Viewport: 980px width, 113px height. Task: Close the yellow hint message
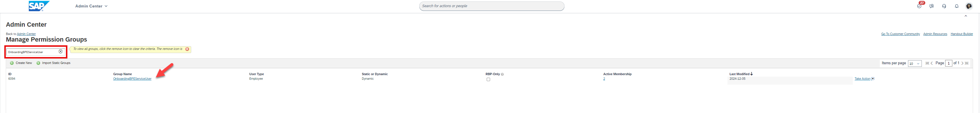[187, 49]
